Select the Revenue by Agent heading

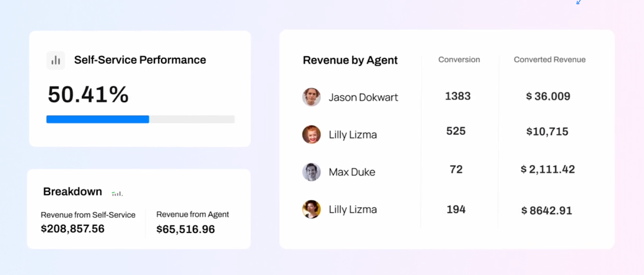[350, 60]
